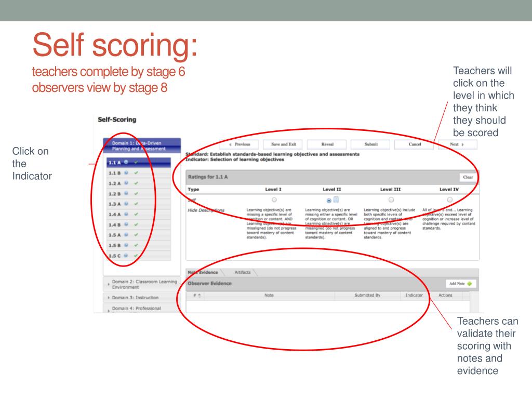Click Hide Descriptions to collapse level text

tap(206, 210)
